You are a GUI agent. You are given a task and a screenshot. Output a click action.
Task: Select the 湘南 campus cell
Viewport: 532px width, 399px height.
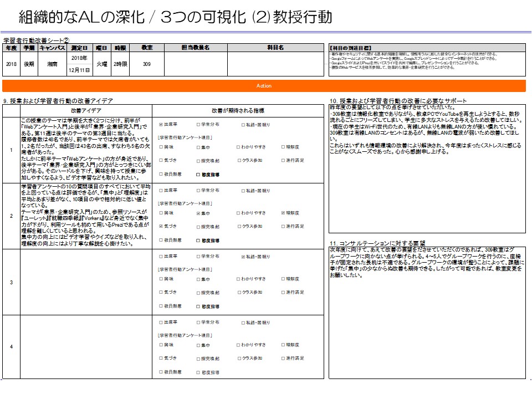pos(52,64)
